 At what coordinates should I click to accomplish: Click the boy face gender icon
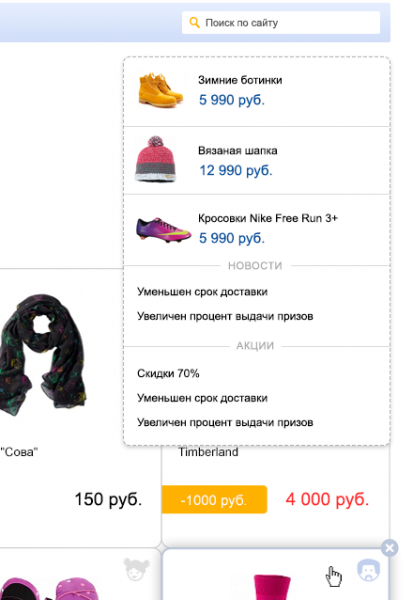pyautogui.click(x=368, y=570)
